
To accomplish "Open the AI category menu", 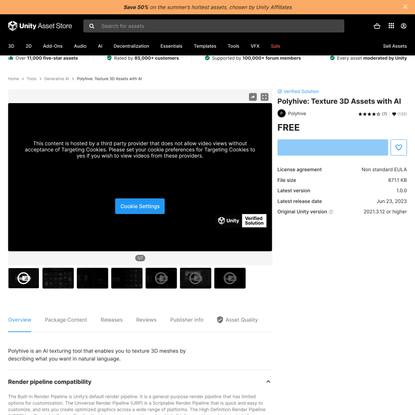I will click(x=100, y=46).
